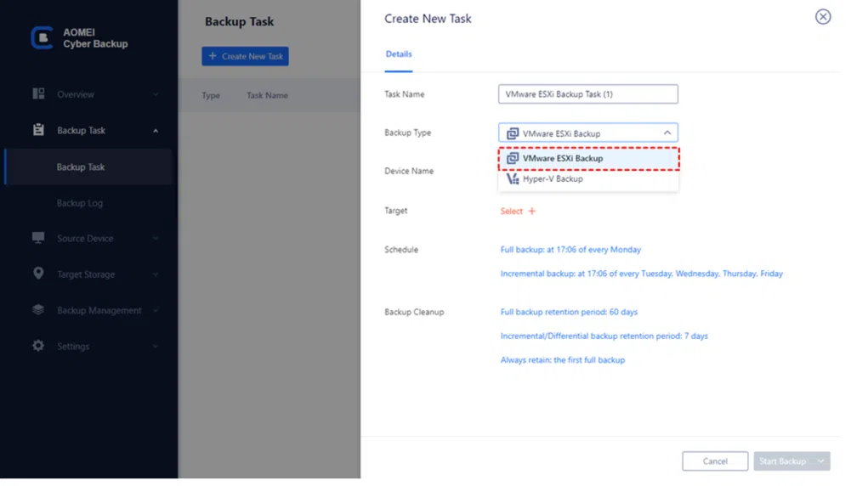Open the Full backup schedule link
This screenshot has height=486, width=868.
pos(570,250)
